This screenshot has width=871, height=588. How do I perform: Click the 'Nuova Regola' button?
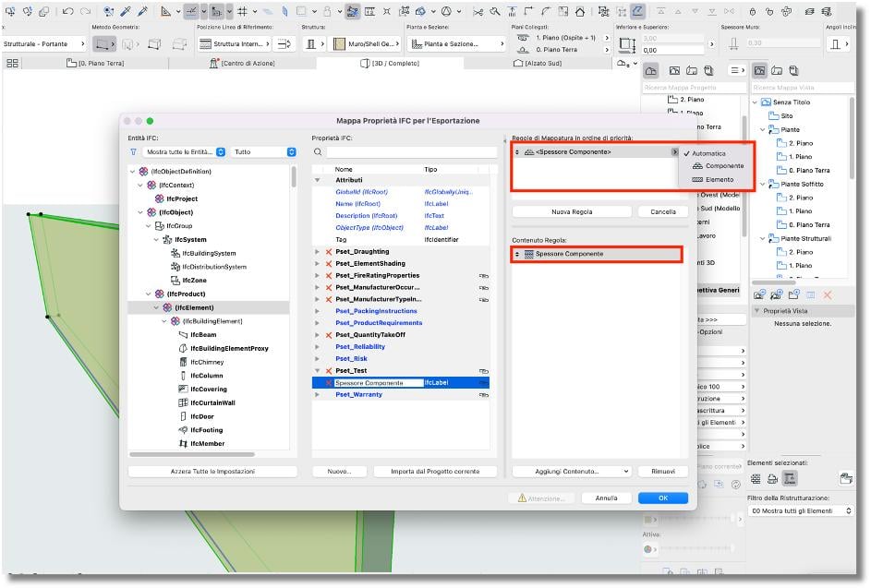(573, 211)
